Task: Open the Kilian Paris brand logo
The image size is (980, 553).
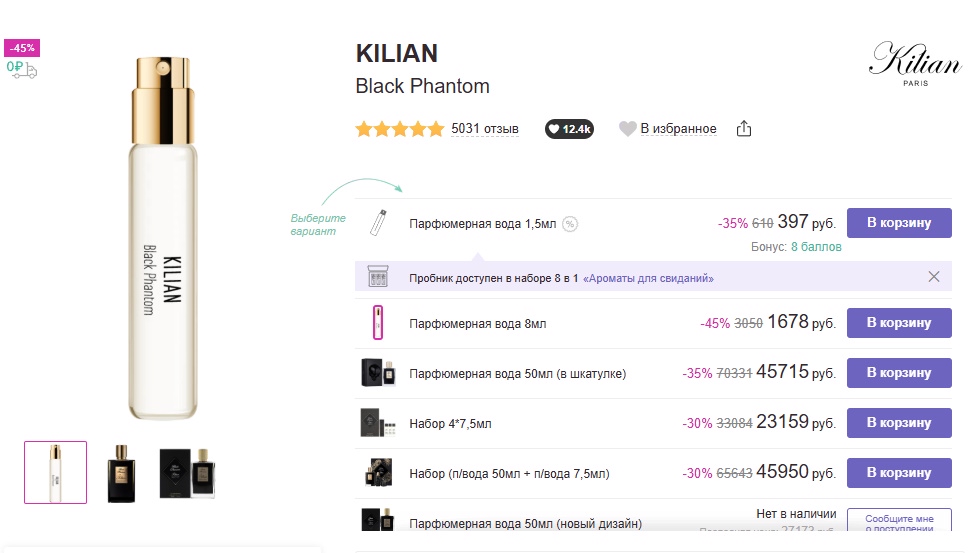Action: [x=915, y=64]
